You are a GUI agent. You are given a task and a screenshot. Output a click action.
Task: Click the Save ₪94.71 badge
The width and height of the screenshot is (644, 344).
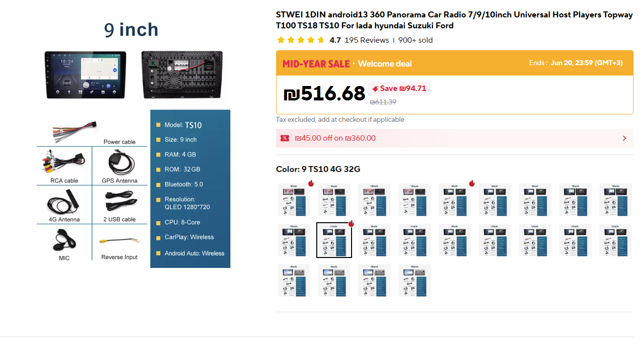(x=399, y=88)
